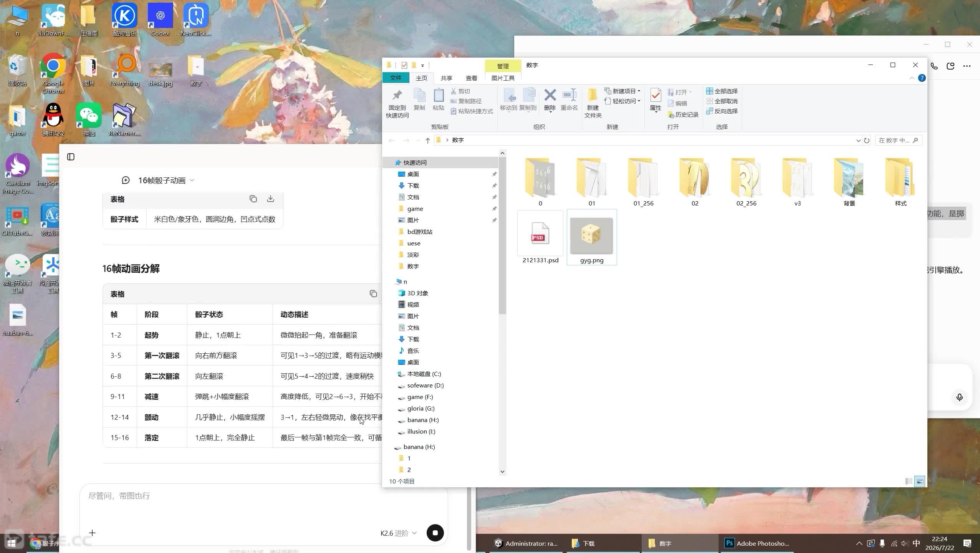
Task: Refresh the 数字 folder address bar
Action: (867, 140)
